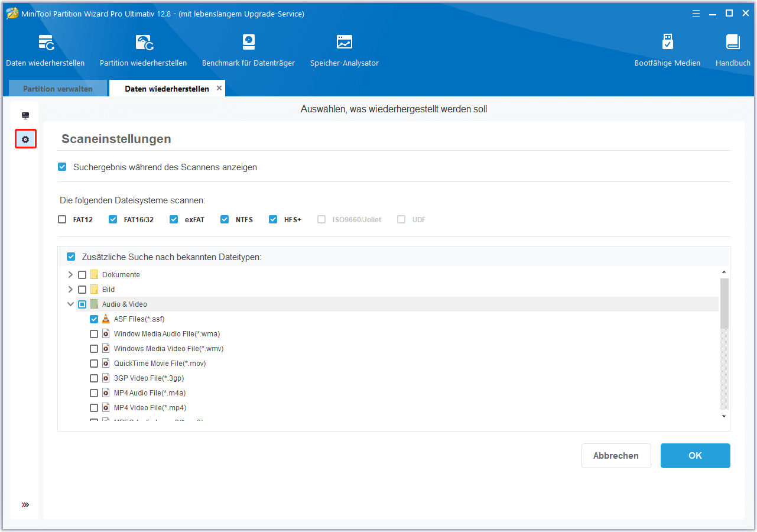This screenshot has height=532, width=757.
Task: Click file type list scroll-down arrow
Action: click(x=724, y=416)
